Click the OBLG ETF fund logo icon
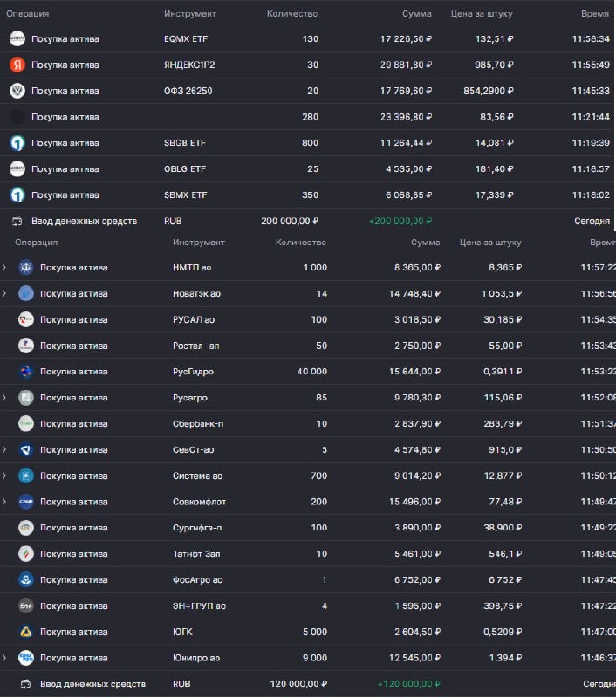 tap(17, 168)
